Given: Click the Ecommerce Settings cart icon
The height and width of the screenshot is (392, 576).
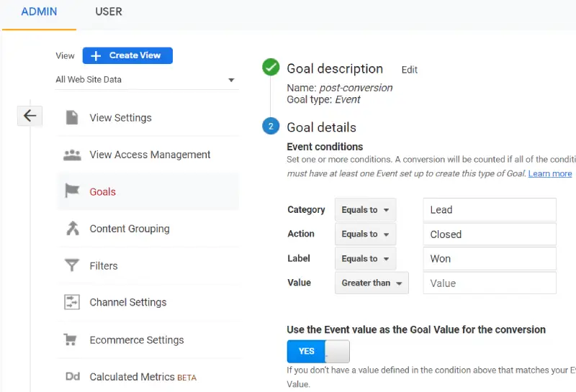Looking at the screenshot, I should tap(70, 339).
